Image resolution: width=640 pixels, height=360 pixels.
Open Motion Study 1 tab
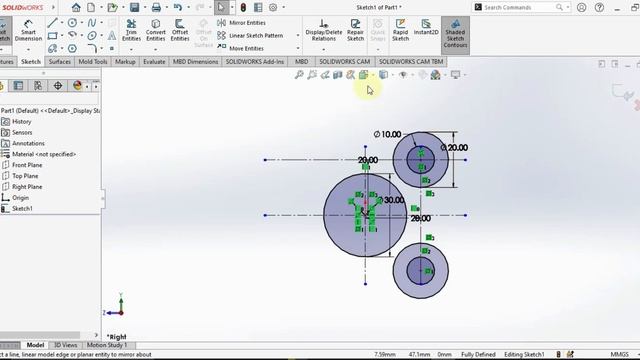pyautogui.click(x=107, y=345)
